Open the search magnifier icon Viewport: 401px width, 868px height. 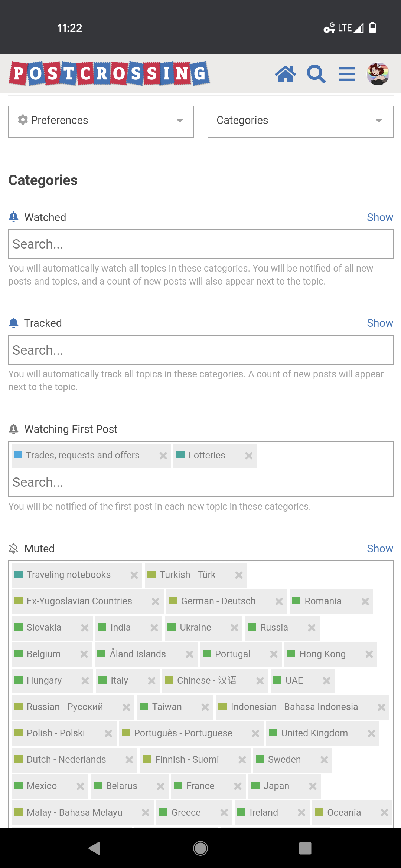(x=316, y=74)
